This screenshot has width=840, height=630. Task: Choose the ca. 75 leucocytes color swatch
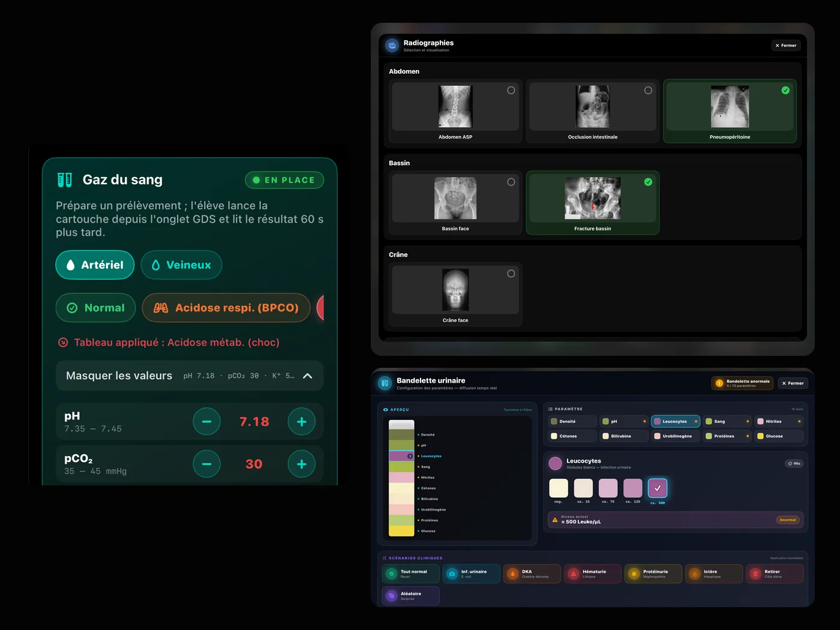[608, 488]
